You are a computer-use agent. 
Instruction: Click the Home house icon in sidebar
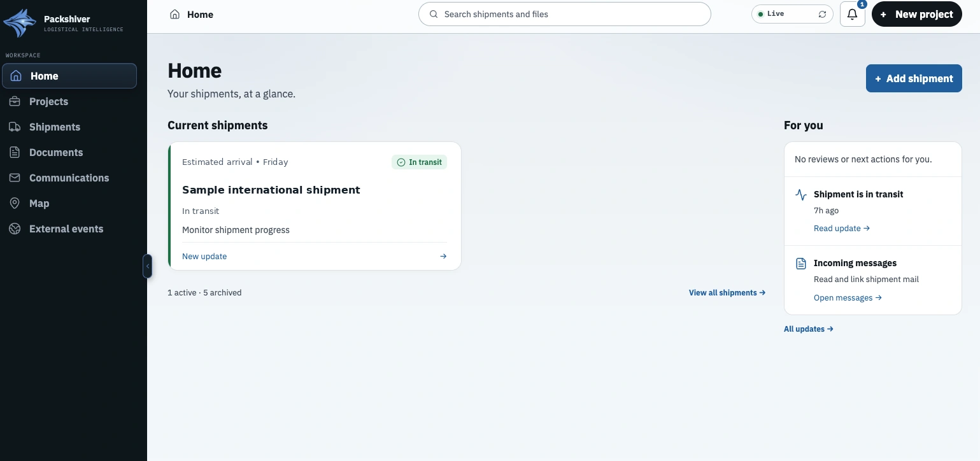pyautogui.click(x=17, y=76)
